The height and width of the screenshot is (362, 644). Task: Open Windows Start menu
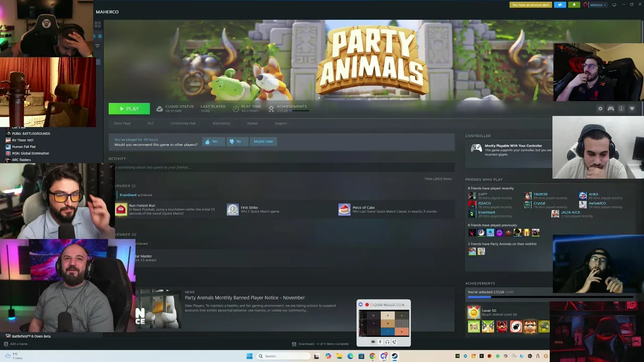250,356
